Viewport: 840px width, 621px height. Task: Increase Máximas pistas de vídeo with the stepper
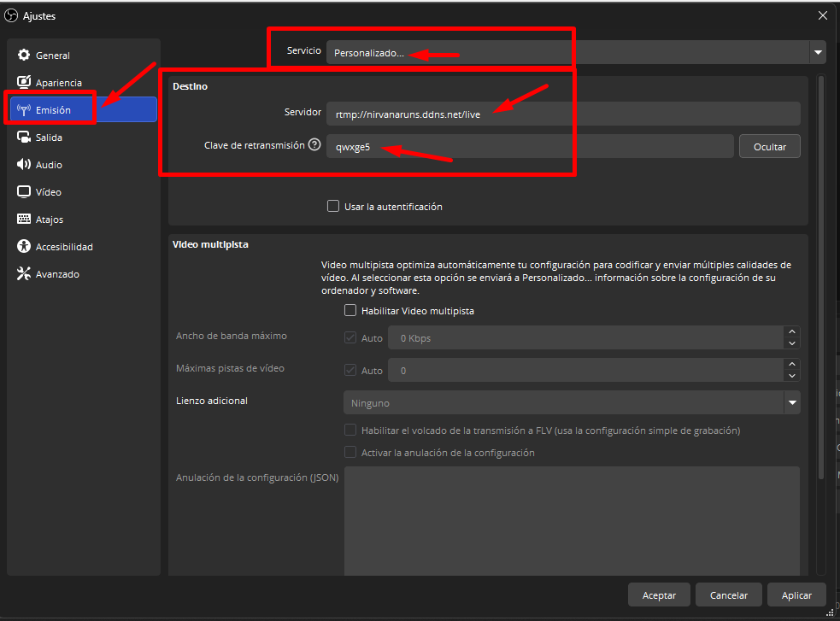tap(791, 366)
